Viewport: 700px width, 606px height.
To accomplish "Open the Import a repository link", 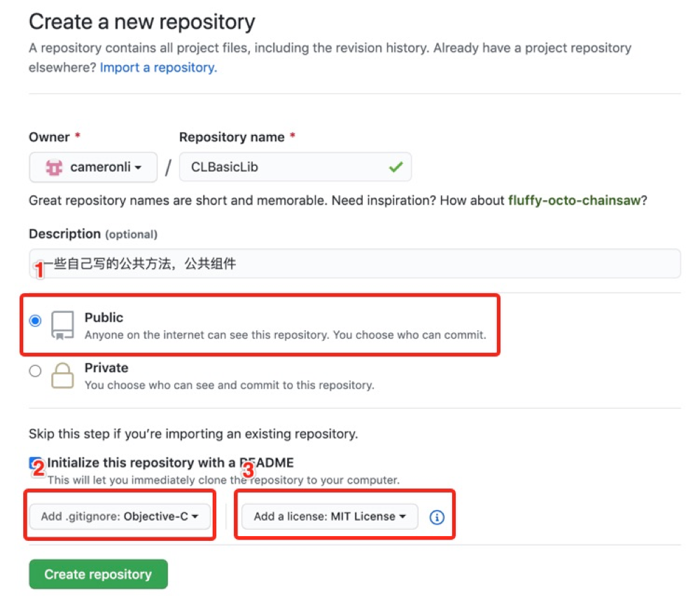I will click(158, 67).
